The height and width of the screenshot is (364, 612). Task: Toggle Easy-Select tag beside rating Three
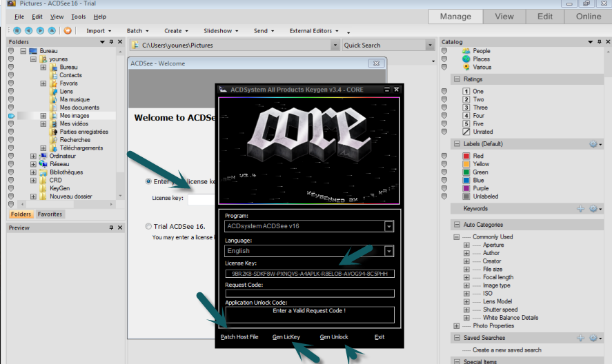tap(444, 108)
